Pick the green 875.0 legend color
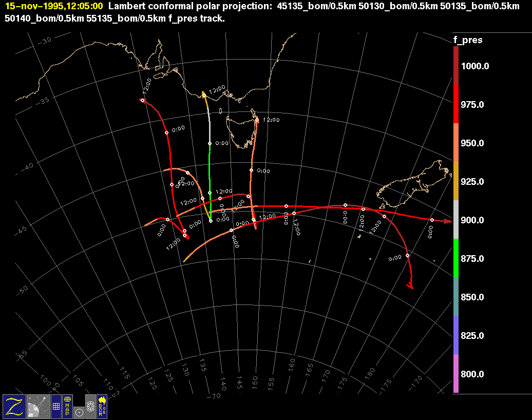 456,258
